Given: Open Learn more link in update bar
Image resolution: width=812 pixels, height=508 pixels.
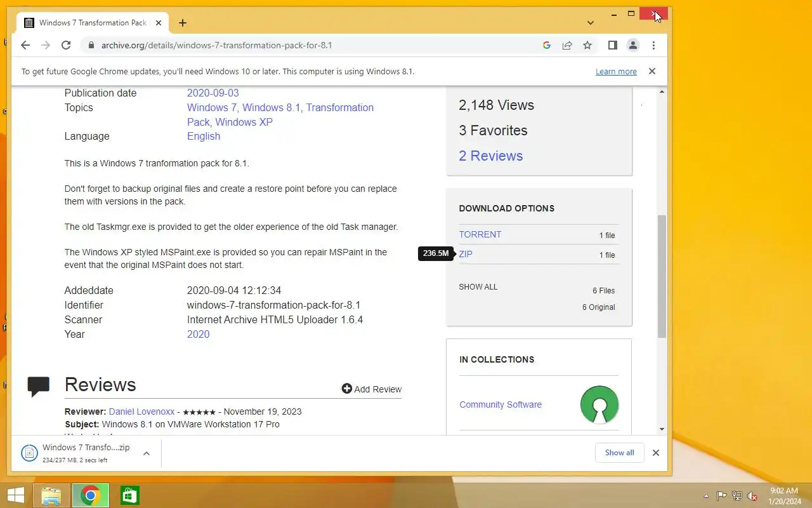Looking at the screenshot, I should pos(616,72).
